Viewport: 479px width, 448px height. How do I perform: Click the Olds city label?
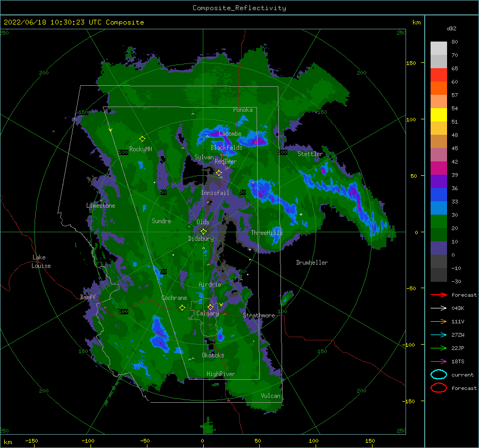(203, 222)
